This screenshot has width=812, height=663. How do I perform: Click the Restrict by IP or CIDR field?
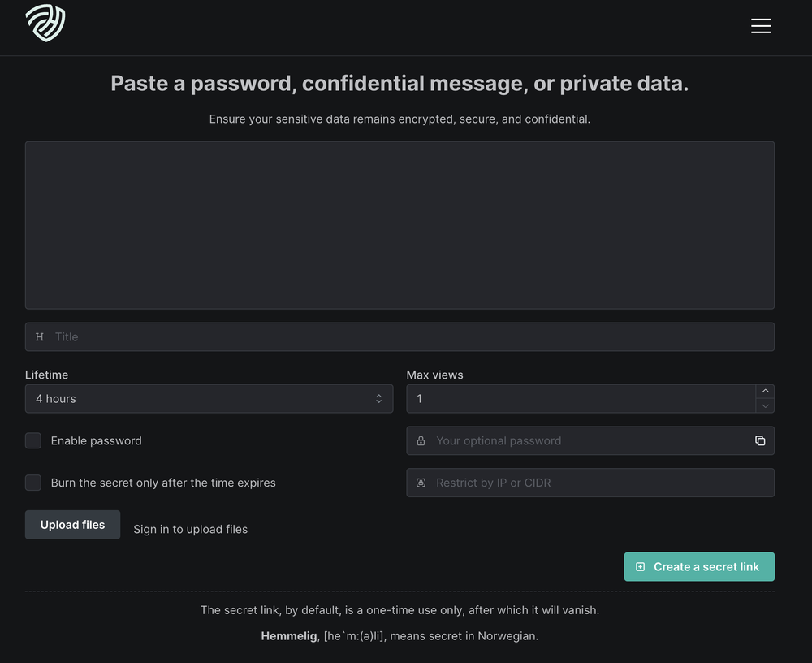click(x=568, y=482)
